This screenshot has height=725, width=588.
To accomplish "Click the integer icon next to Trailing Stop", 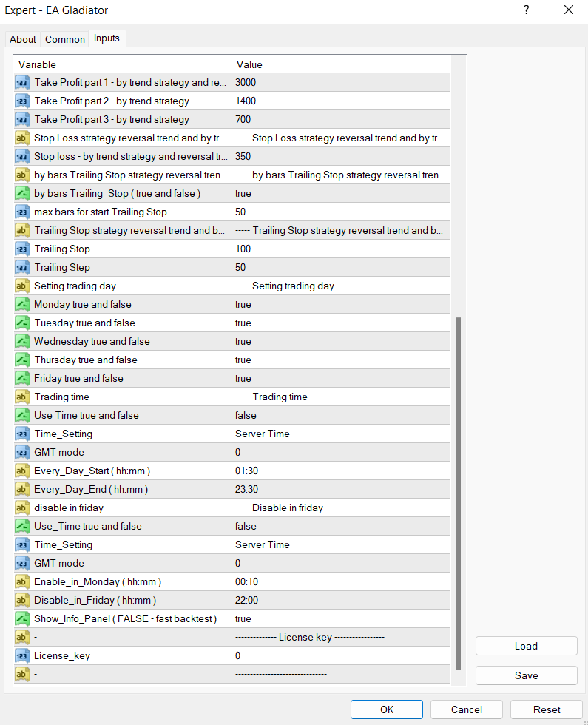I will point(22,249).
